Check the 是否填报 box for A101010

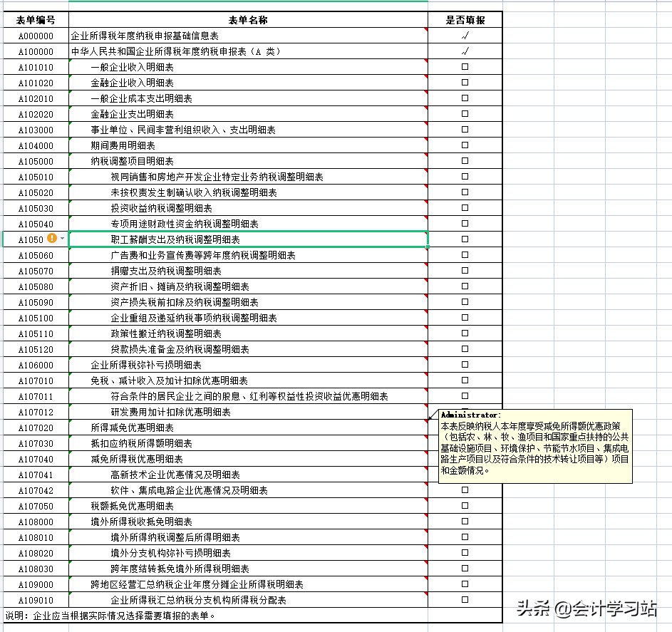(465, 67)
